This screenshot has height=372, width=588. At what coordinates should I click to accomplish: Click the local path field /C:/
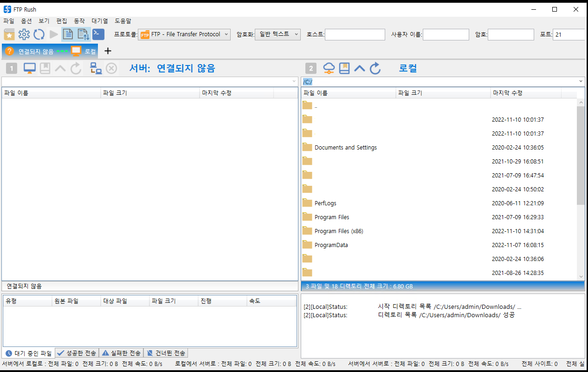pyautogui.click(x=439, y=81)
